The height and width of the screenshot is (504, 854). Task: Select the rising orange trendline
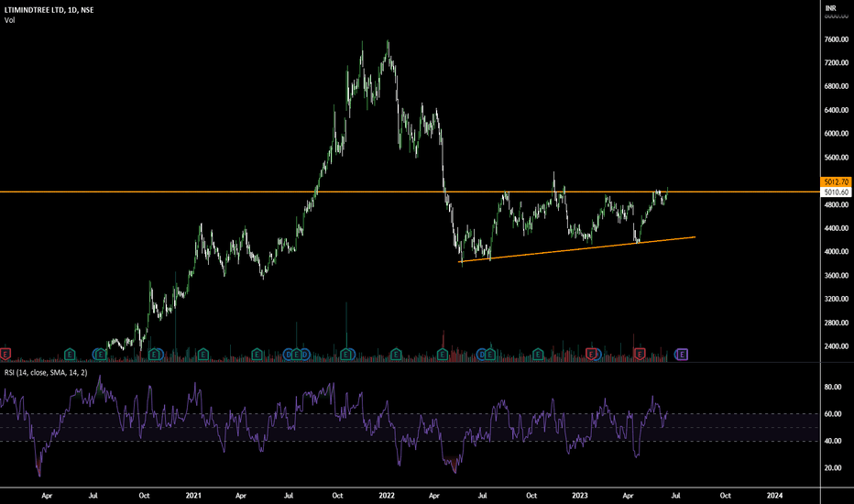(577, 249)
